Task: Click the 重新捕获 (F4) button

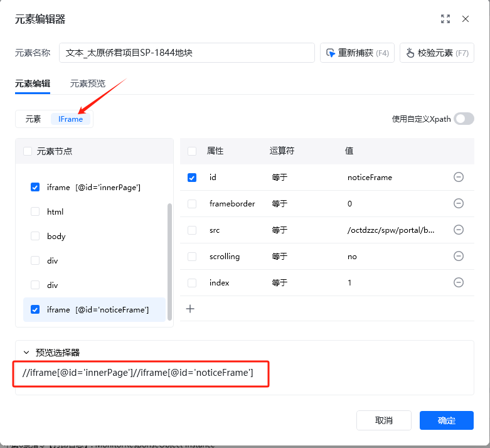Action: pos(357,53)
